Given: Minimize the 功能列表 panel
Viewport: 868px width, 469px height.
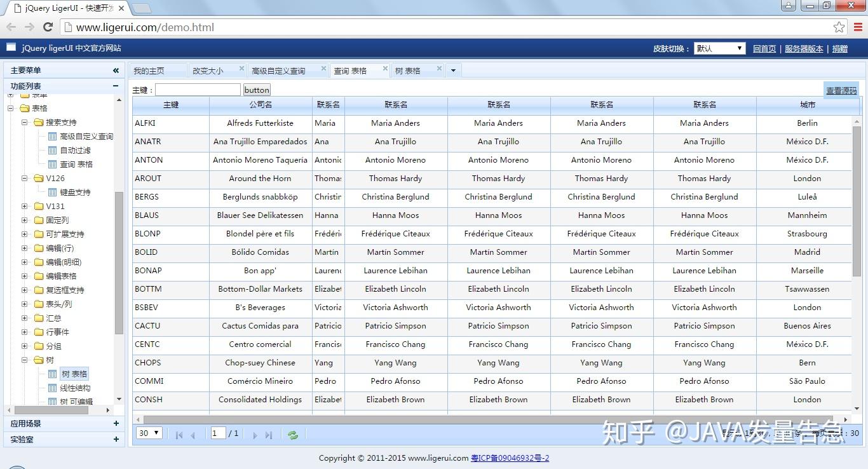Looking at the screenshot, I should coord(116,86).
